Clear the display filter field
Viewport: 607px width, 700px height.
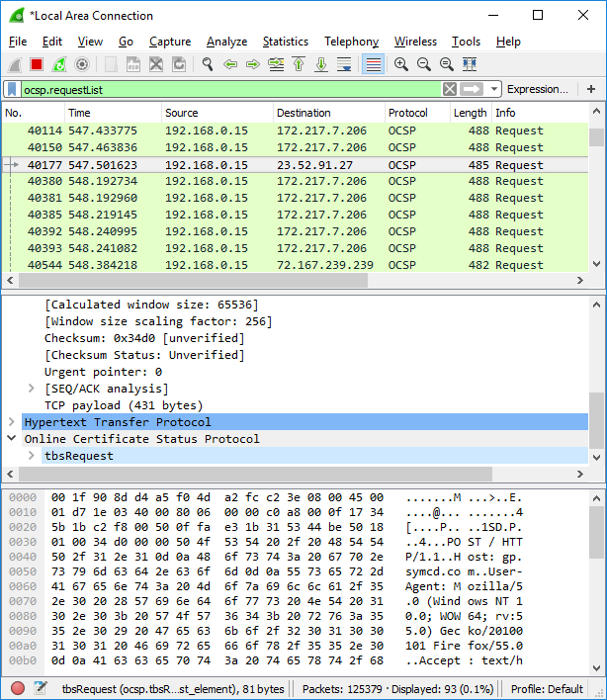pyautogui.click(x=450, y=89)
